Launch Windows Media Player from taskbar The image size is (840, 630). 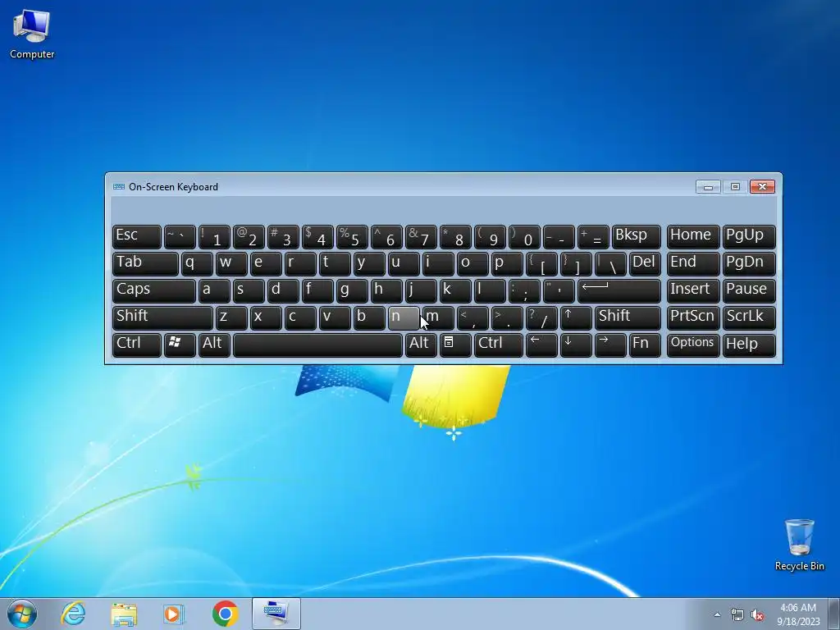[x=174, y=614]
